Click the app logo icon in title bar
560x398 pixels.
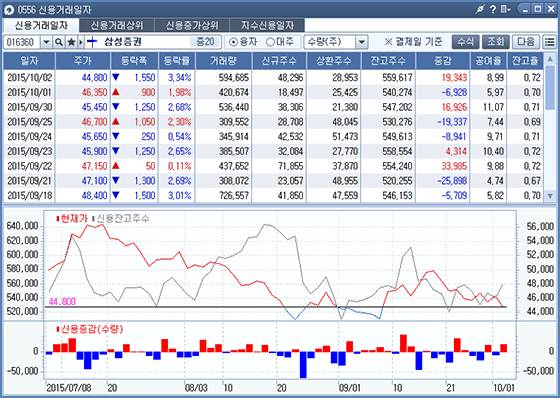[x=9, y=10]
